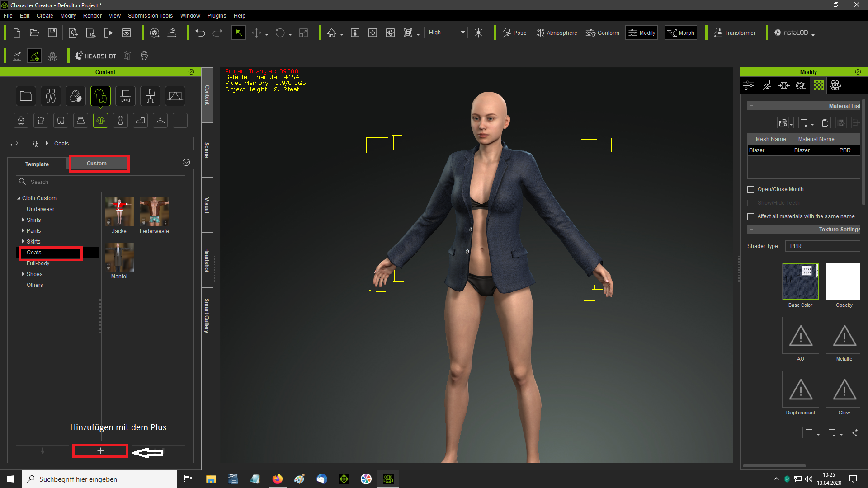Image resolution: width=868 pixels, height=488 pixels.
Task: Save project with the floppy disk icon
Action: coord(52,33)
